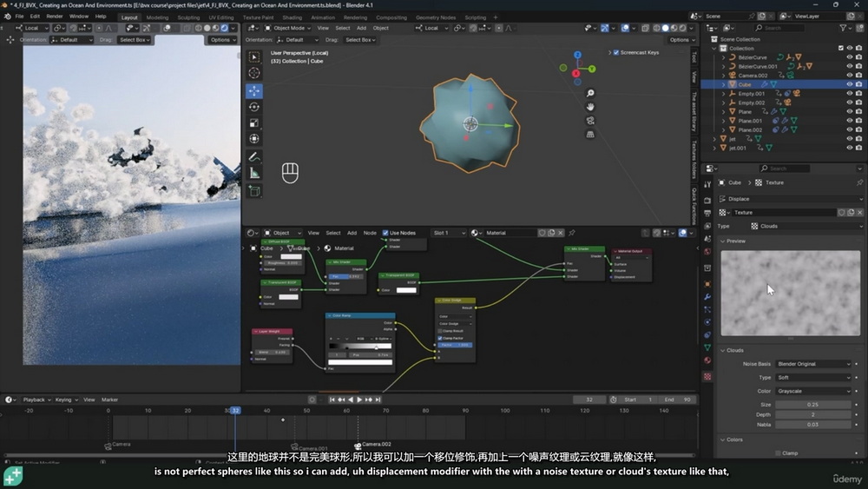Select the Add Cube tool
The height and width of the screenshot is (489, 868).
coord(254,192)
